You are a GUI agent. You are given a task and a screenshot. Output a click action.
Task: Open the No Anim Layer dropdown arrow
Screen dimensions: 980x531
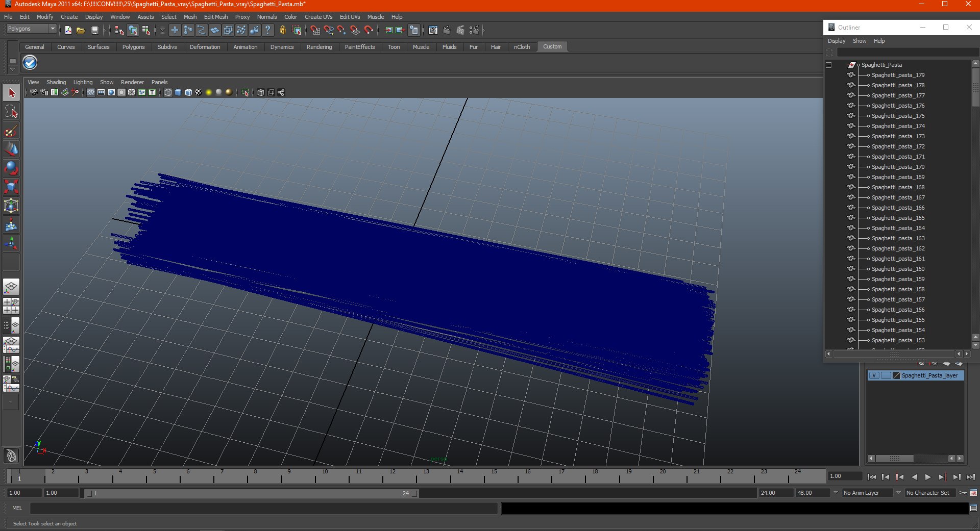coord(836,493)
